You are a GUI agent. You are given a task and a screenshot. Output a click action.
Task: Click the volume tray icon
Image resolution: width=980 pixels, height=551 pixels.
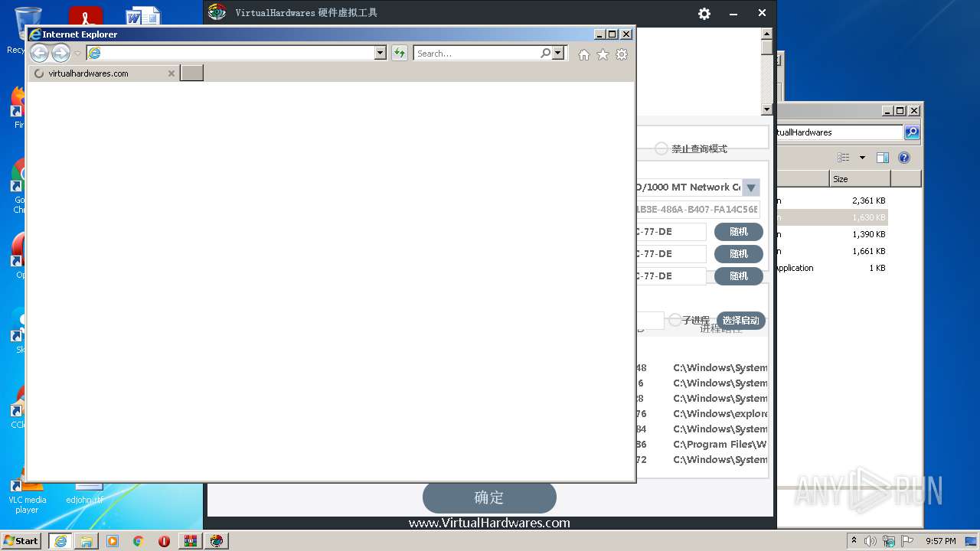click(x=871, y=541)
